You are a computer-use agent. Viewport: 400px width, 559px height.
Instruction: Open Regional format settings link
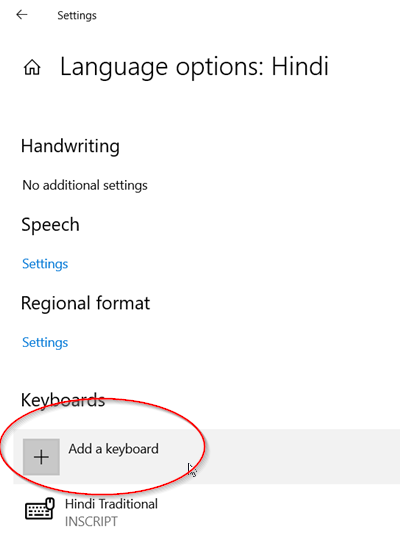(45, 343)
